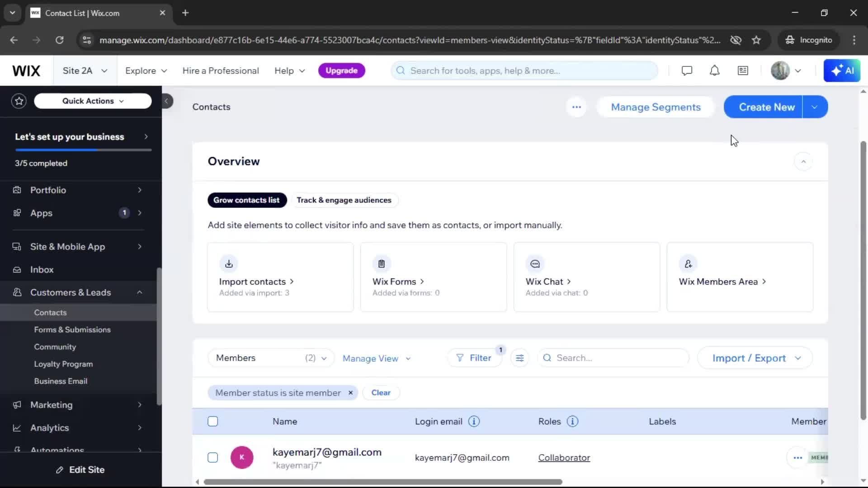Image resolution: width=868 pixels, height=488 pixels.
Task: Click the Wix Members Area person icon
Action: pyautogui.click(x=688, y=263)
